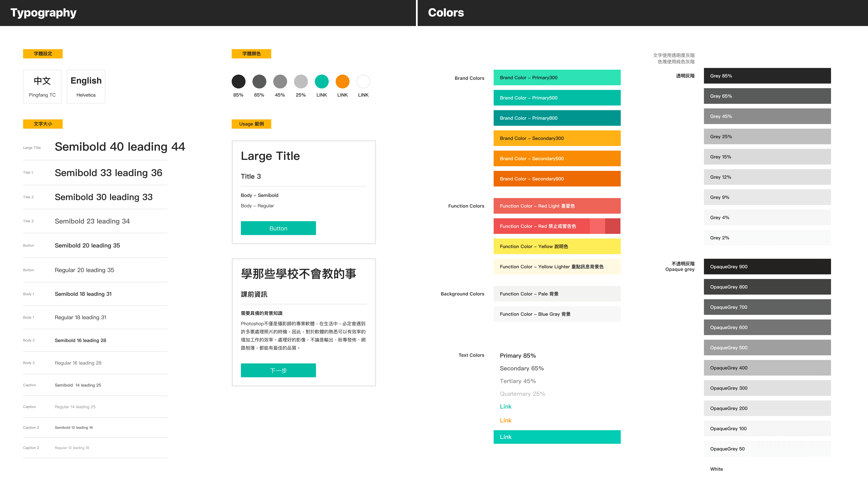Image resolution: width=868 pixels, height=499 pixels.
Task: Click the 中文 Pingfang TC font card
Action: 42,86
